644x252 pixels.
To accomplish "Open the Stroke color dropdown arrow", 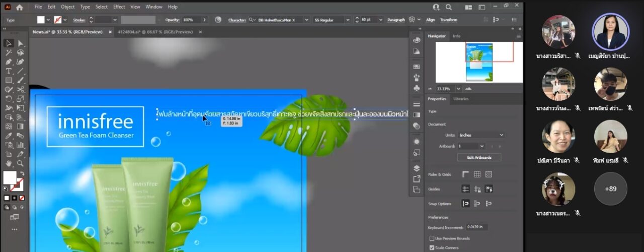I will click(x=65, y=20).
